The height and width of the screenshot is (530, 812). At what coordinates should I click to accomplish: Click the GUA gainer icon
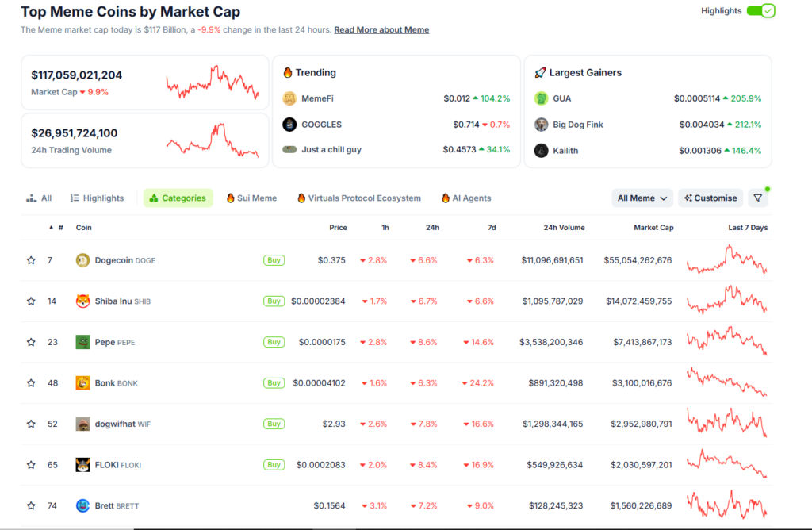click(x=541, y=98)
